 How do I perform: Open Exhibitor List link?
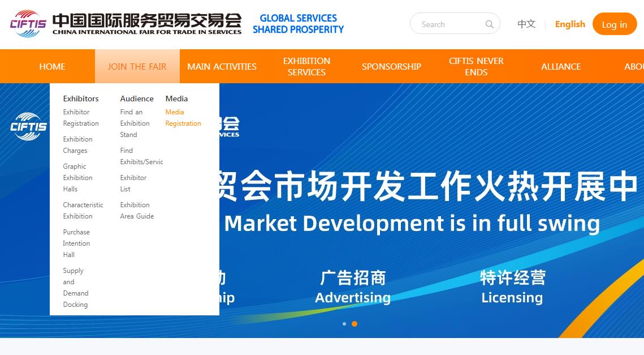[x=133, y=183]
